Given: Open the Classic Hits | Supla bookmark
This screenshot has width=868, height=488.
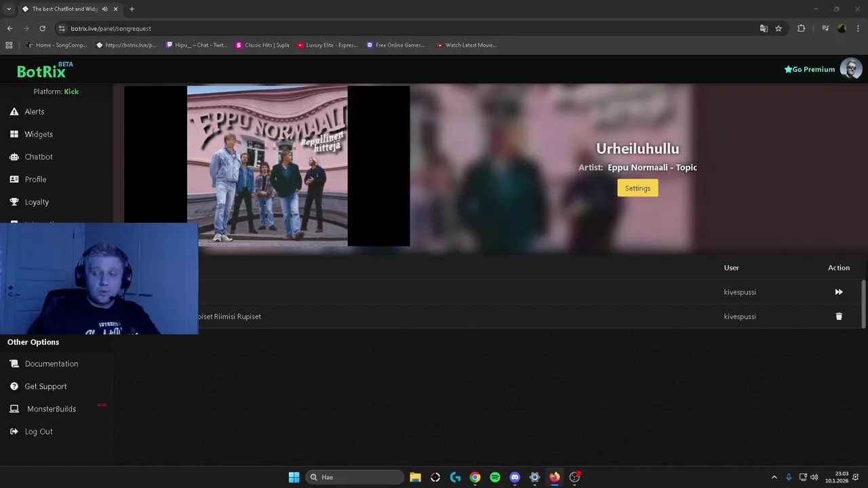Looking at the screenshot, I should (262, 45).
